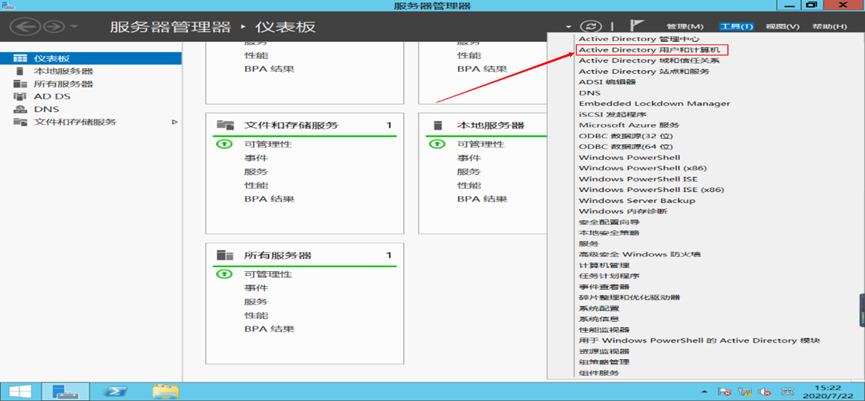
Task: Open the 管理(M) menu
Action: (x=685, y=26)
